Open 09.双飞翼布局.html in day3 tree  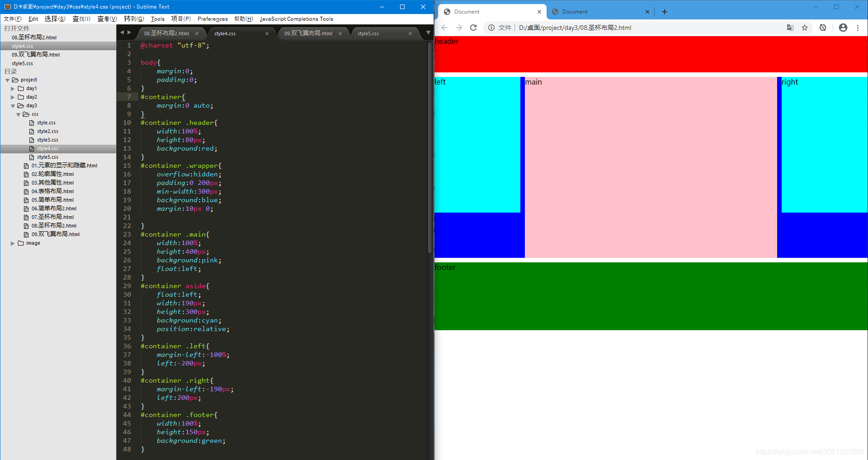(x=55, y=234)
